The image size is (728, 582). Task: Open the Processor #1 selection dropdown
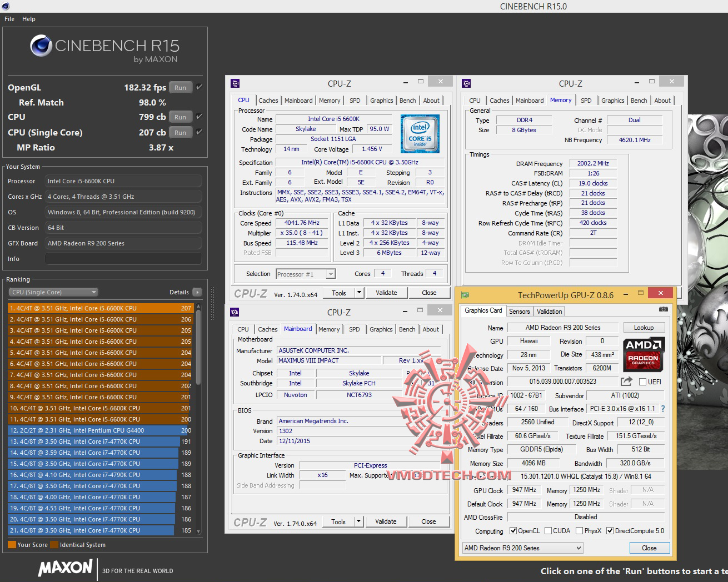[306, 274]
